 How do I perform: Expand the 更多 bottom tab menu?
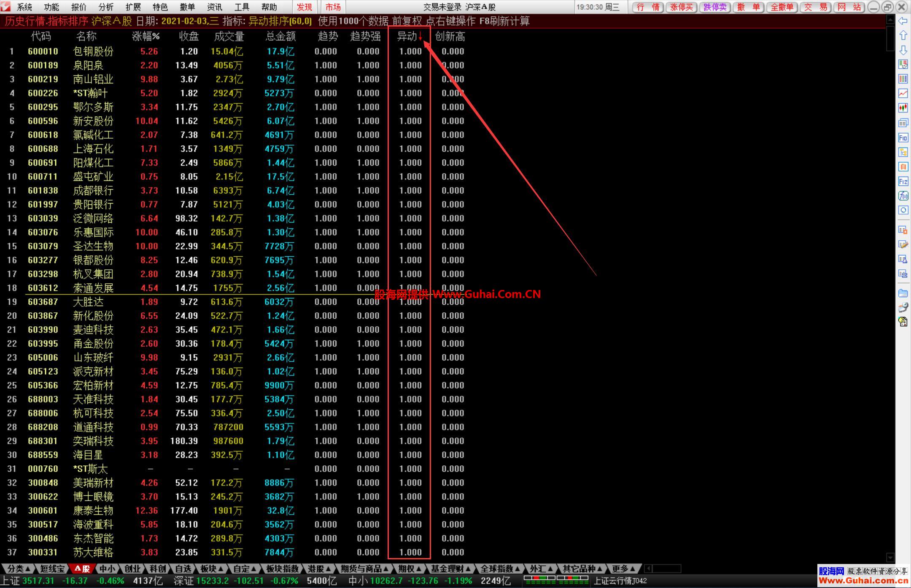tap(623, 569)
